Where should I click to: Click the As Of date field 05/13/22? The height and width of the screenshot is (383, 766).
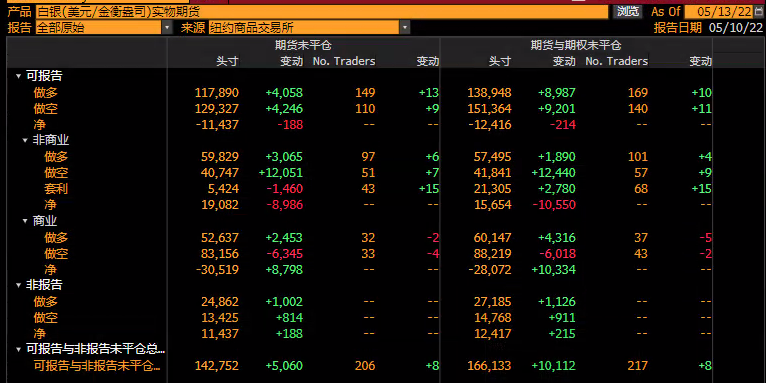pos(719,12)
